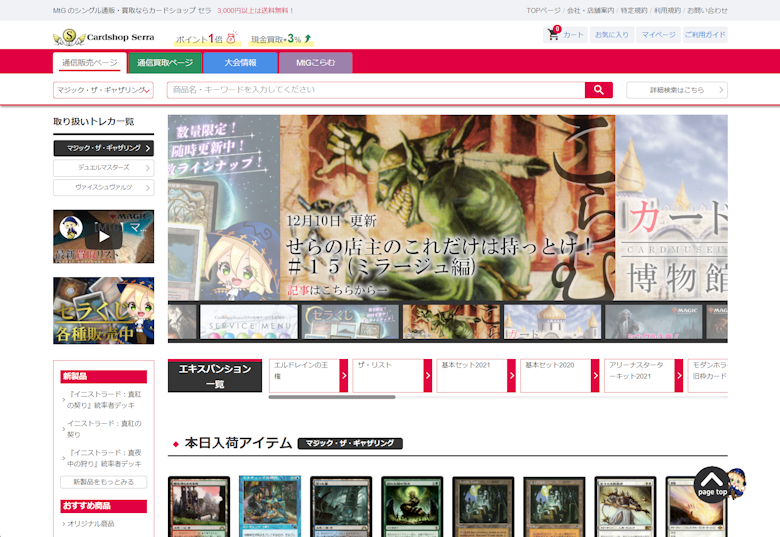Switch to the 通信買取ページ tab

[x=164, y=63]
